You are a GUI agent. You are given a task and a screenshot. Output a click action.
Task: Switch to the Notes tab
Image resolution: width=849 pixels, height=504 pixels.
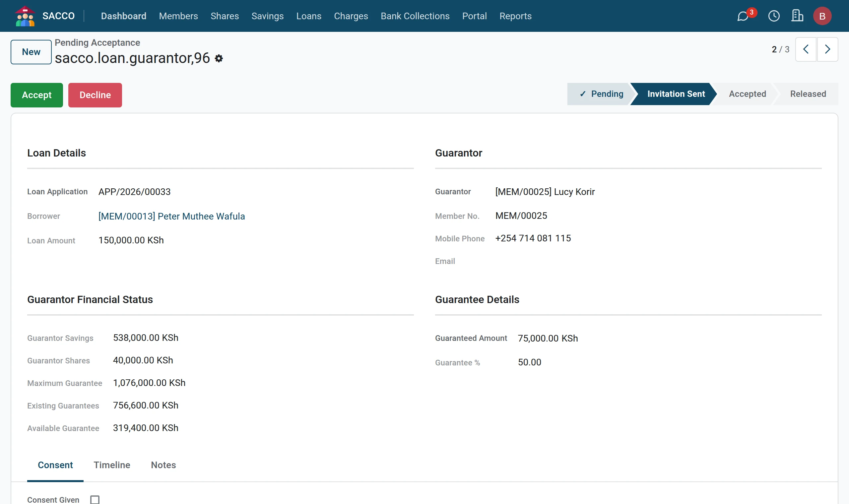pyautogui.click(x=163, y=465)
